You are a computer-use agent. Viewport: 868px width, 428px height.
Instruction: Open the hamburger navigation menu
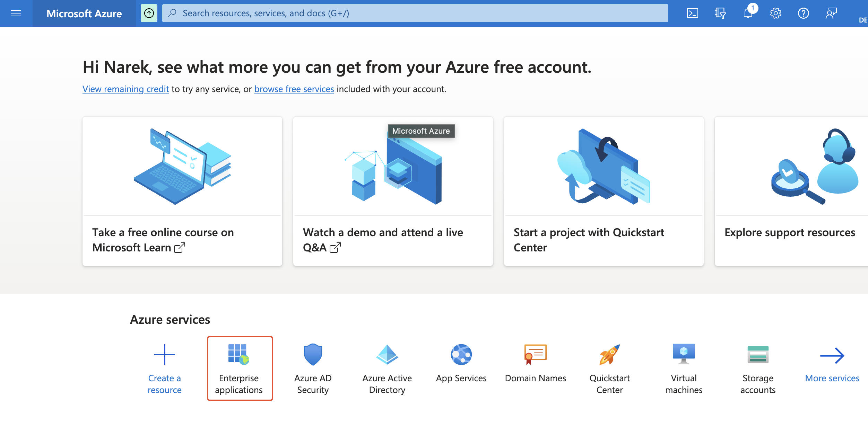tap(16, 13)
